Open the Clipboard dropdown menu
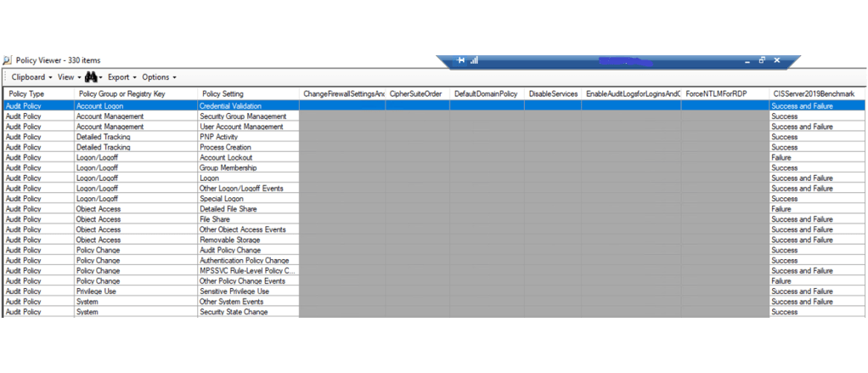This screenshot has height=373, width=868. tap(31, 77)
